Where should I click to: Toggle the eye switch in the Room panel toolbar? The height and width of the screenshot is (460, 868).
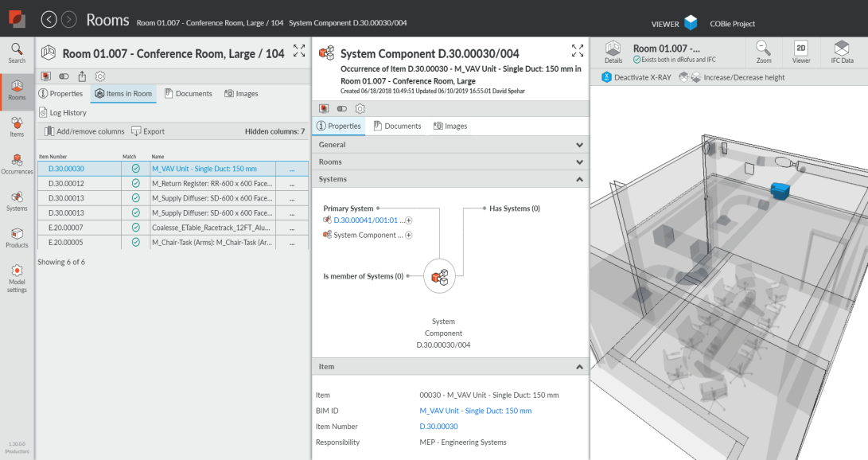point(64,76)
